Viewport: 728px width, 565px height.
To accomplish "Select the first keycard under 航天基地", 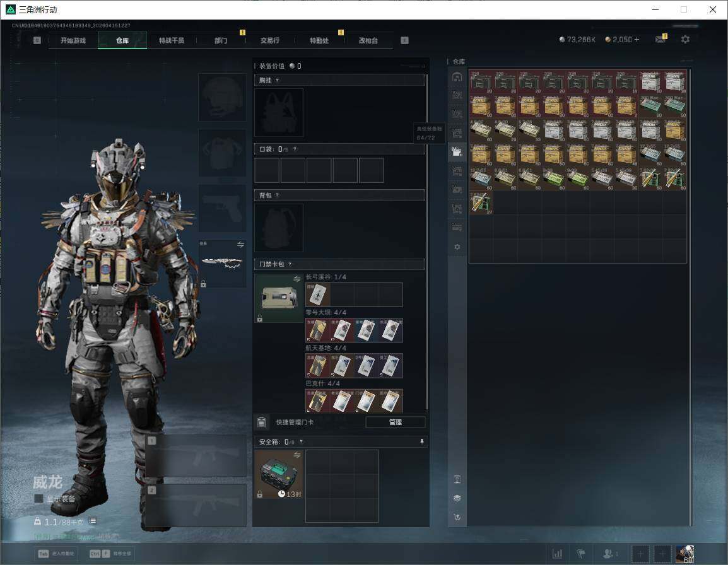I will 317,365.
